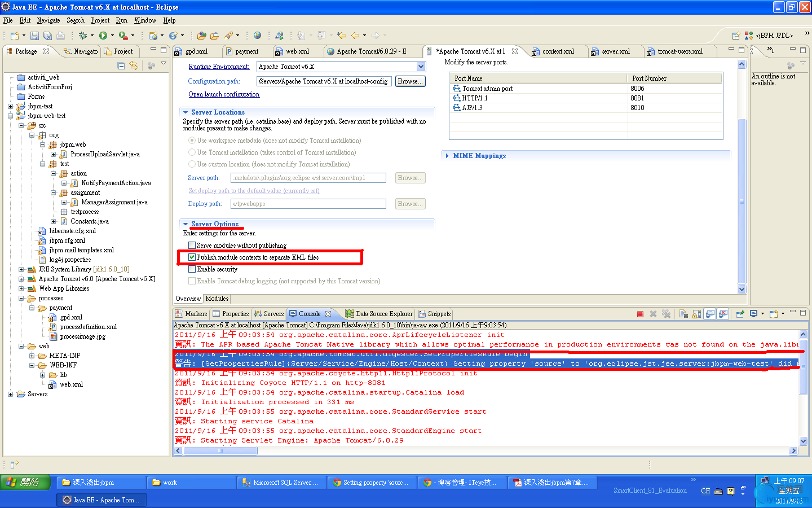Select 'Use workspace metadata' radio button
This screenshot has width=812, height=508.
click(x=192, y=141)
